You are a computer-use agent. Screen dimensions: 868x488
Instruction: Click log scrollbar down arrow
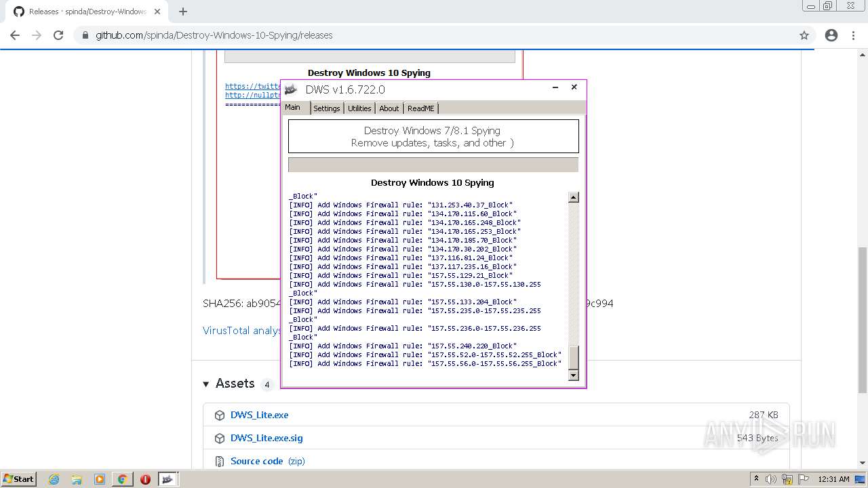coord(574,375)
